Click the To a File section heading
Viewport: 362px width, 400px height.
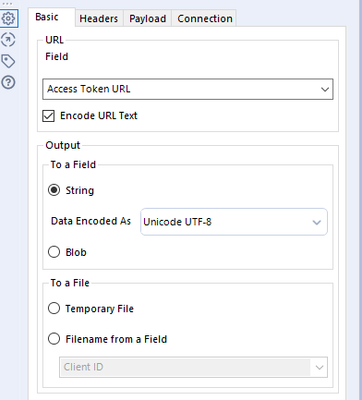pos(70,283)
